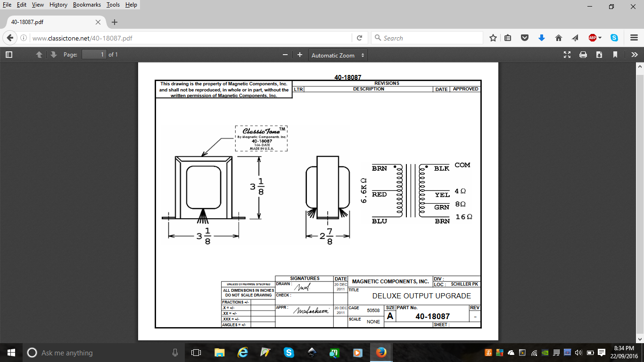
Task: Open File Explorer from the taskbar
Action: click(x=219, y=353)
